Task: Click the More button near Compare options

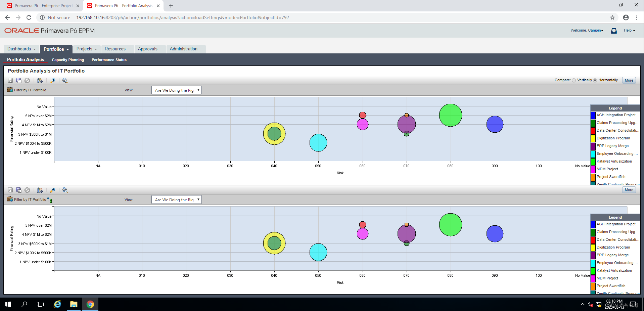Action: click(x=628, y=80)
